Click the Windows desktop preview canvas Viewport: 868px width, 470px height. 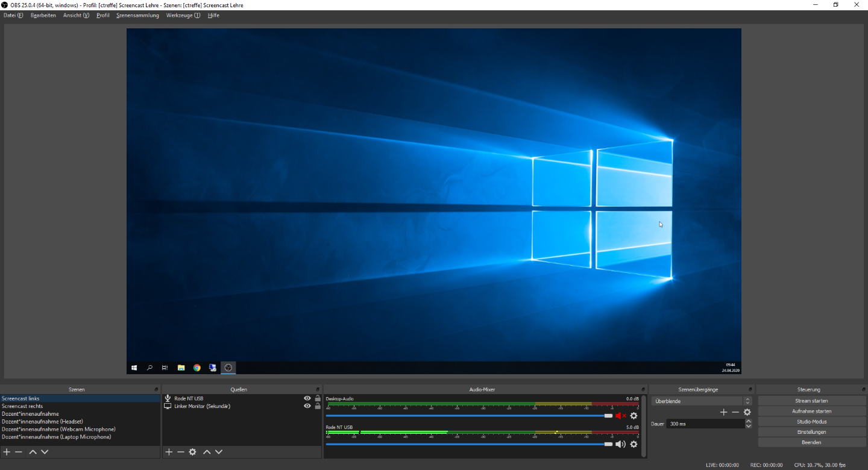coord(433,201)
